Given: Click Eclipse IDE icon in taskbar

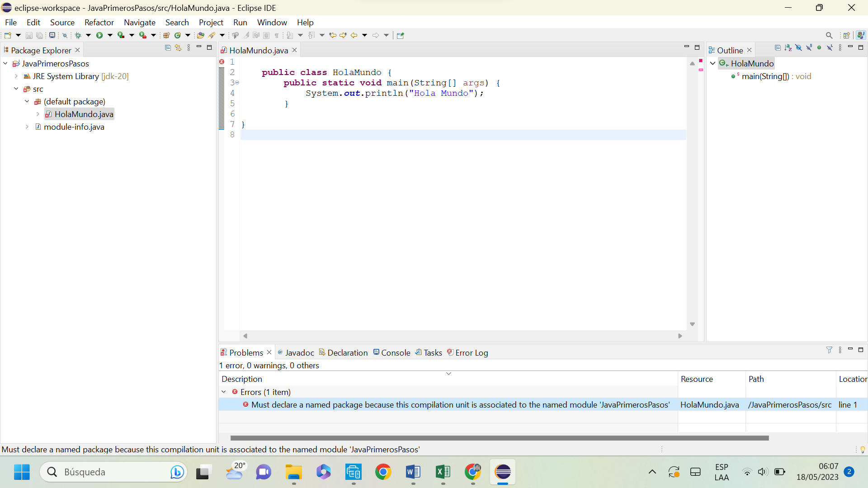Looking at the screenshot, I should coord(503,471).
